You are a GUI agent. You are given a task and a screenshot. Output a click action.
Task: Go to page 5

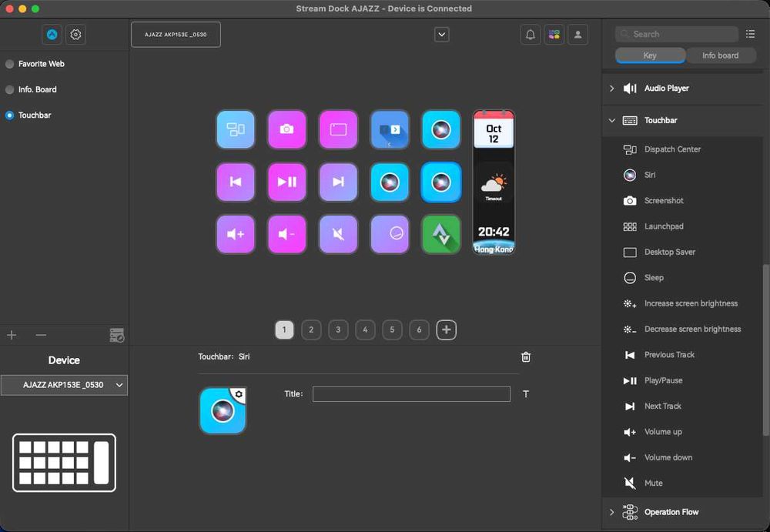click(392, 330)
